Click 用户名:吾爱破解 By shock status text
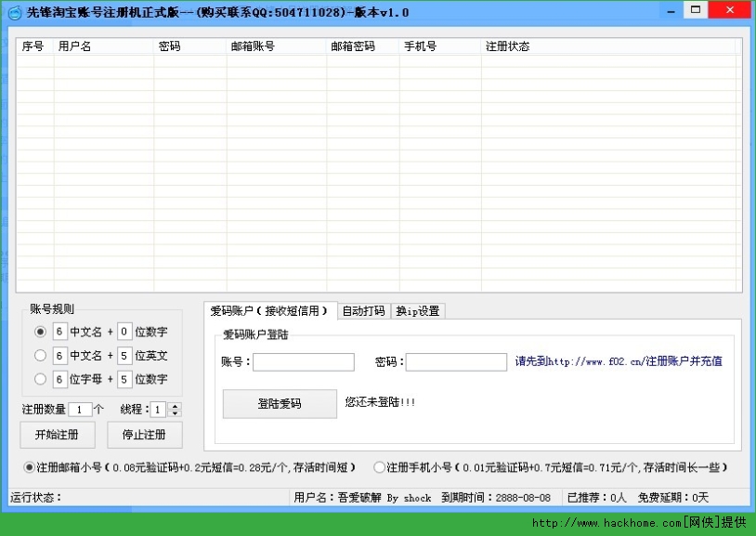756x536 pixels. click(x=362, y=497)
